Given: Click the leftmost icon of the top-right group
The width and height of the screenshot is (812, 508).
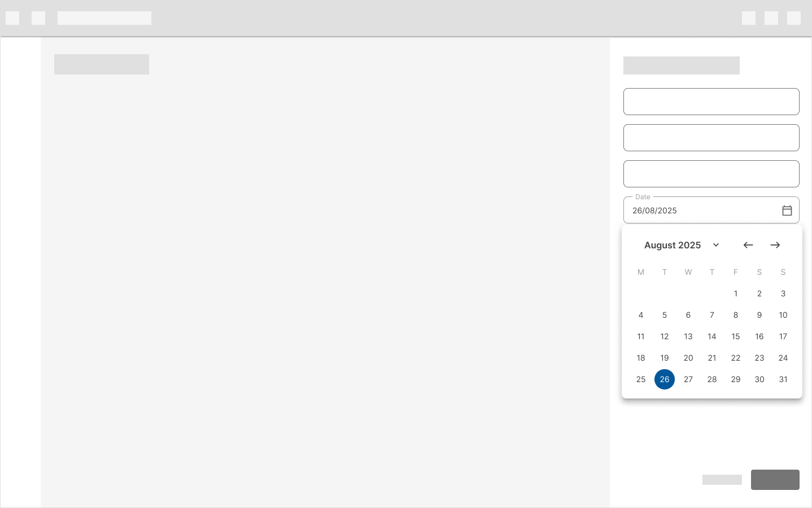Looking at the screenshot, I should tap(749, 18).
